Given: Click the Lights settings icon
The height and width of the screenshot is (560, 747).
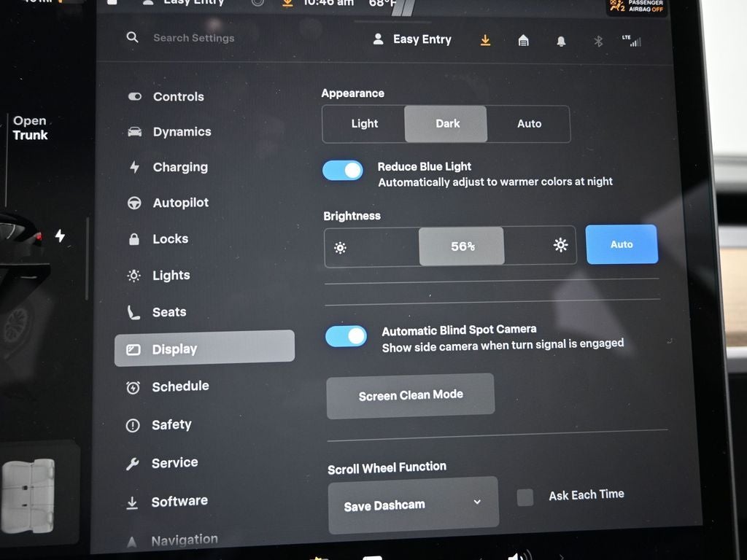Looking at the screenshot, I should 133,276.
